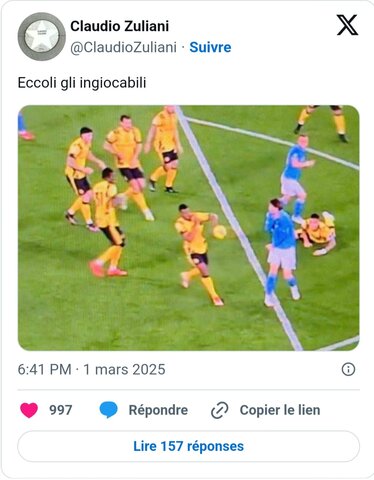Screen dimensions: 374x480
Task: Click the 6:41 PM timestamp
Action: (45, 369)
